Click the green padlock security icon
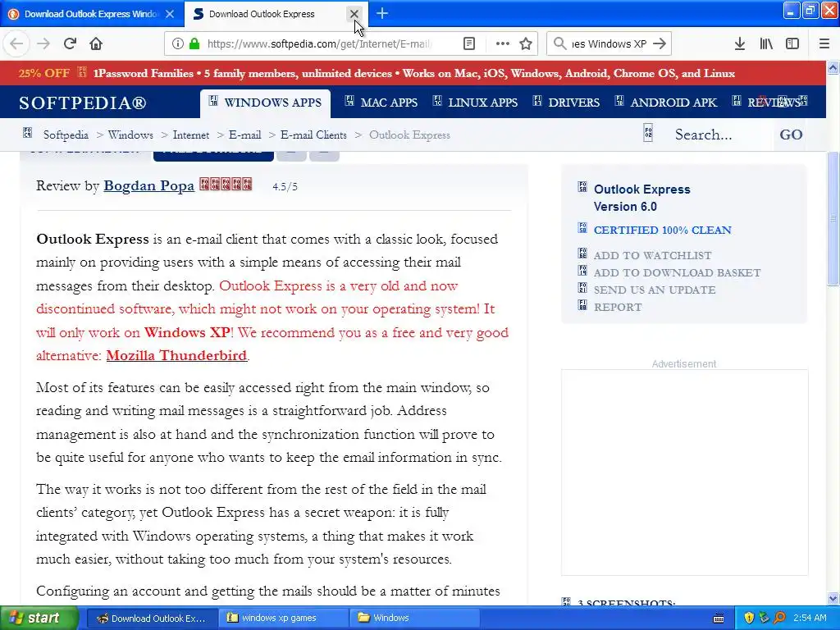The image size is (840, 630). click(x=195, y=43)
